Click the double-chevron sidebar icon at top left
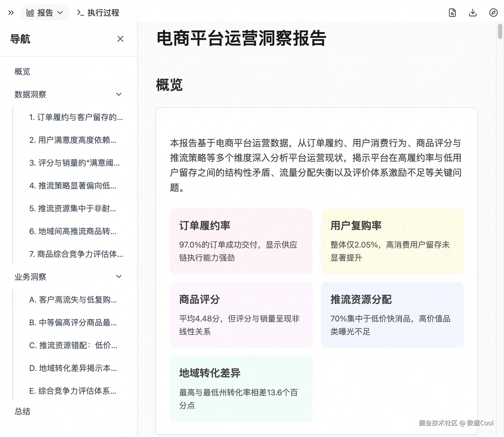This screenshot has width=504, height=437. click(x=11, y=12)
